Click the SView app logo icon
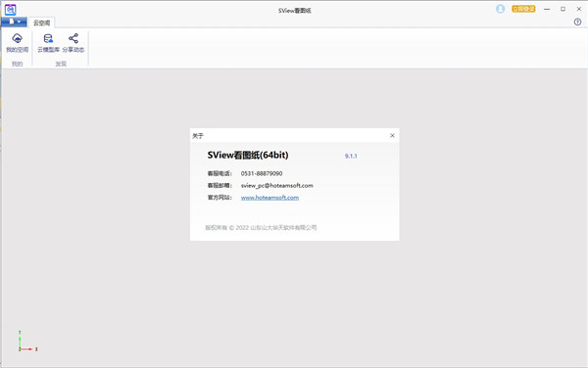The height and width of the screenshot is (368, 588). click(x=10, y=9)
